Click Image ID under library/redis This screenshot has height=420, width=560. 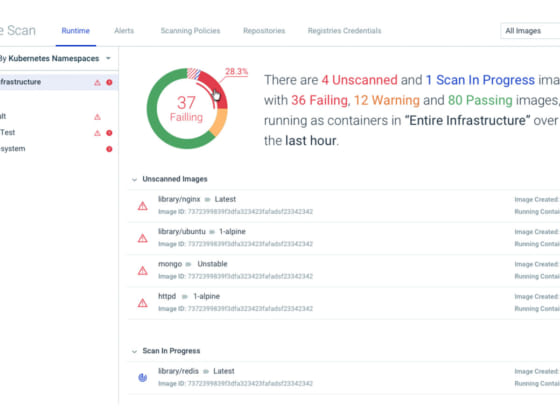coord(235,384)
